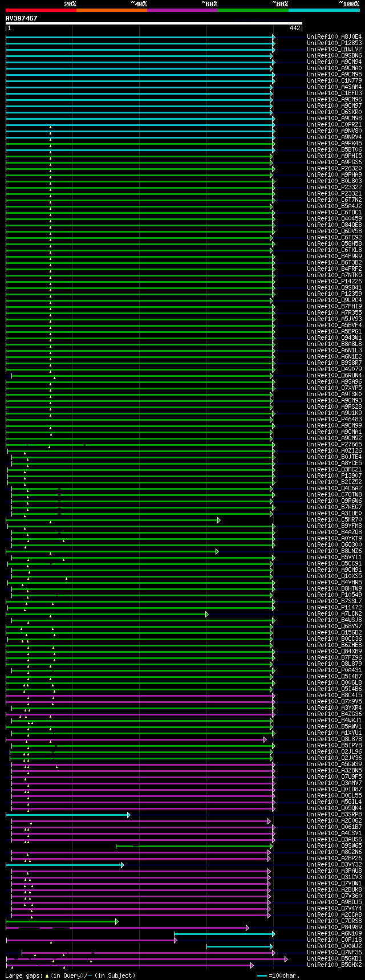Click the UniRef100_P23322 label

pos(334,188)
